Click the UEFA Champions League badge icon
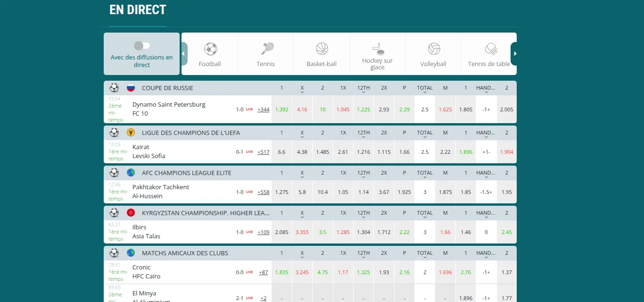The height and width of the screenshot is (302, 644). [x=131, y=133]
